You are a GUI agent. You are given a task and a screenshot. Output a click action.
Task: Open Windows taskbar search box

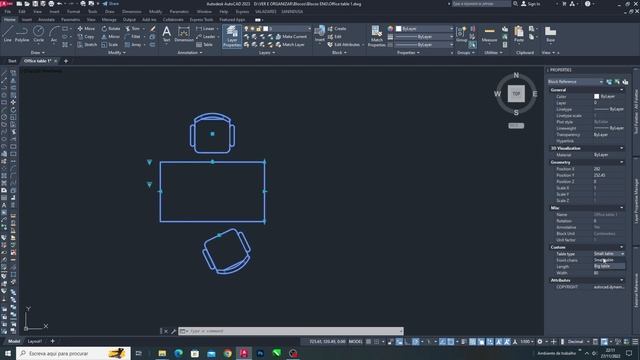[x=73, y=353]
